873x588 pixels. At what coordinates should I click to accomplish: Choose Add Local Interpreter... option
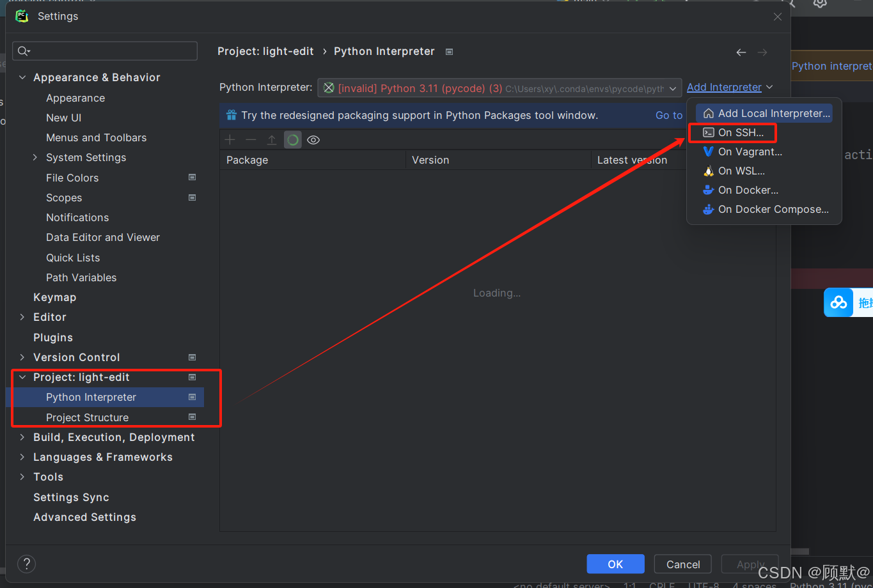pos(773,113)
